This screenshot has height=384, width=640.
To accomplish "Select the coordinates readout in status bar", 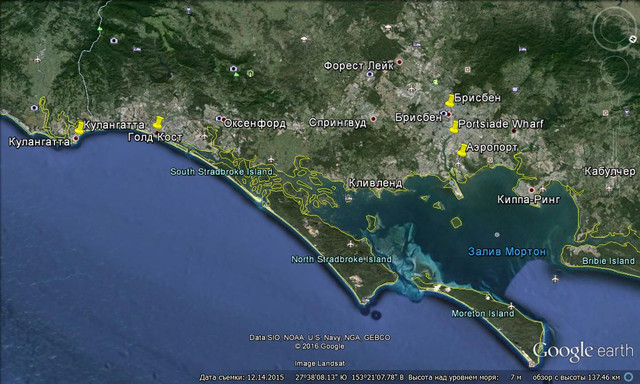I will click(350, 377).
